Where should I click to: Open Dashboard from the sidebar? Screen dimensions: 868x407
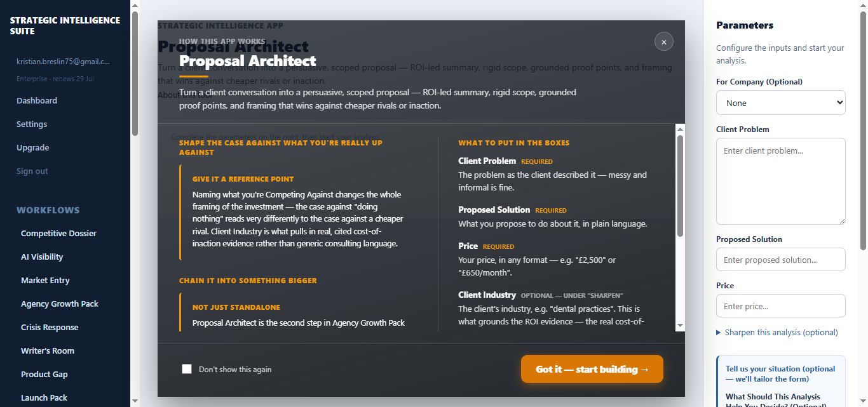coord(37,100)
